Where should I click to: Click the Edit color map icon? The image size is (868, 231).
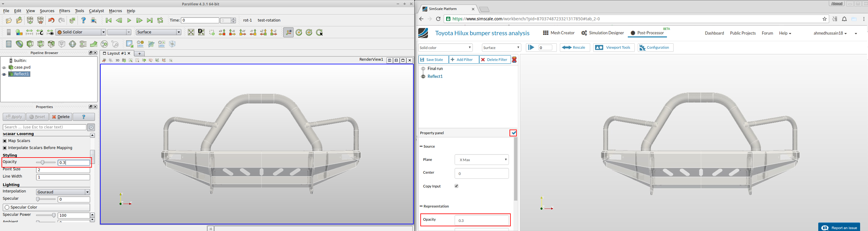click(19, 32)
